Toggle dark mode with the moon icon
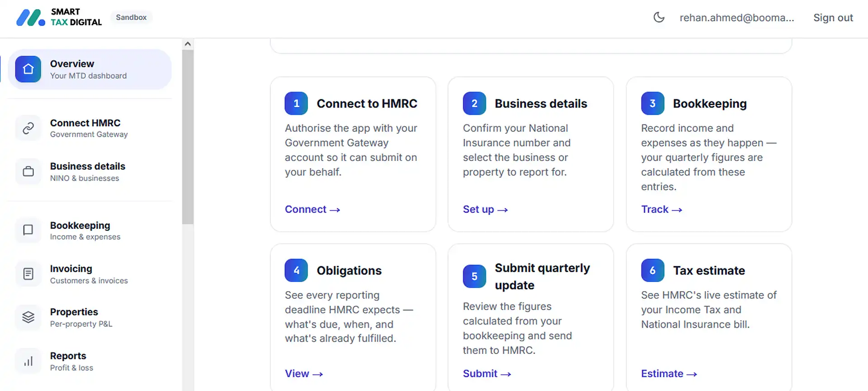The width and height of the screenshot is (868, 391). coord(659,18)
